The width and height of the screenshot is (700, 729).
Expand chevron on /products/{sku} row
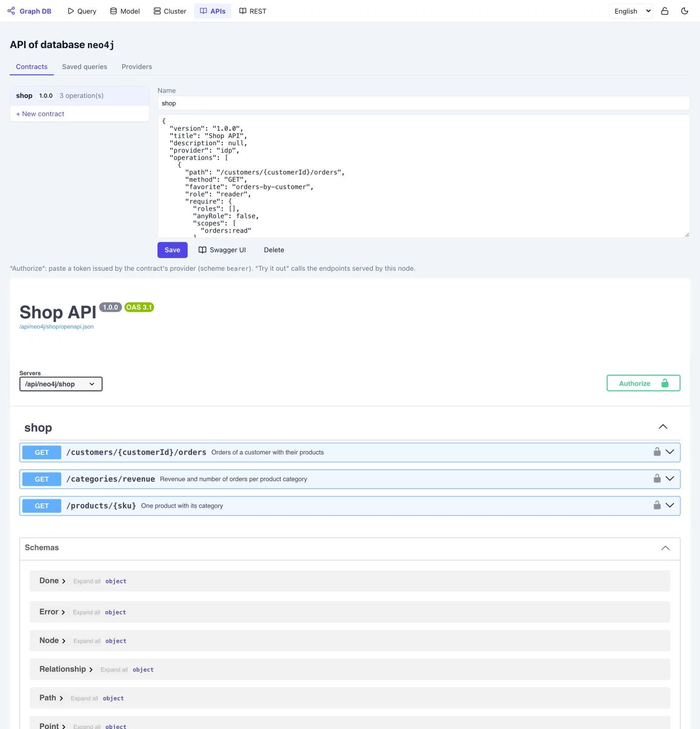click(670, 505)
